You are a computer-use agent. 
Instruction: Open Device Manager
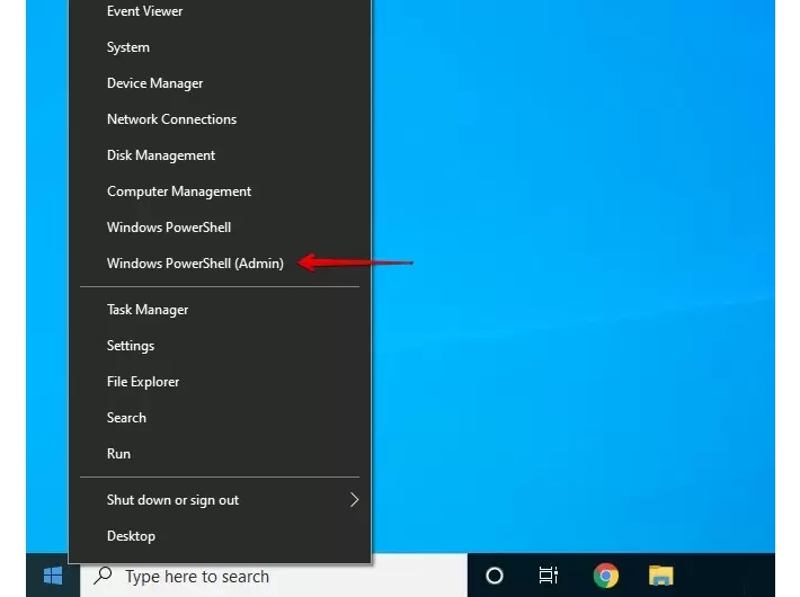click(155, 83)
